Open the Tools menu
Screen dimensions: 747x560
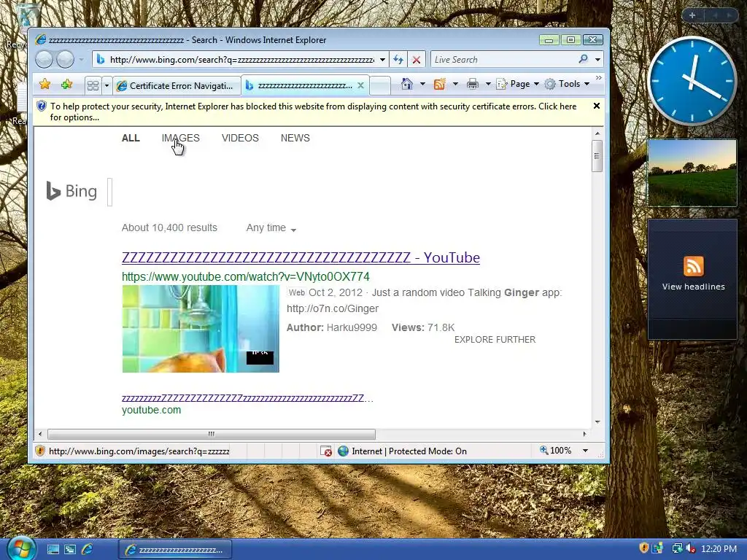pos(568,84)
